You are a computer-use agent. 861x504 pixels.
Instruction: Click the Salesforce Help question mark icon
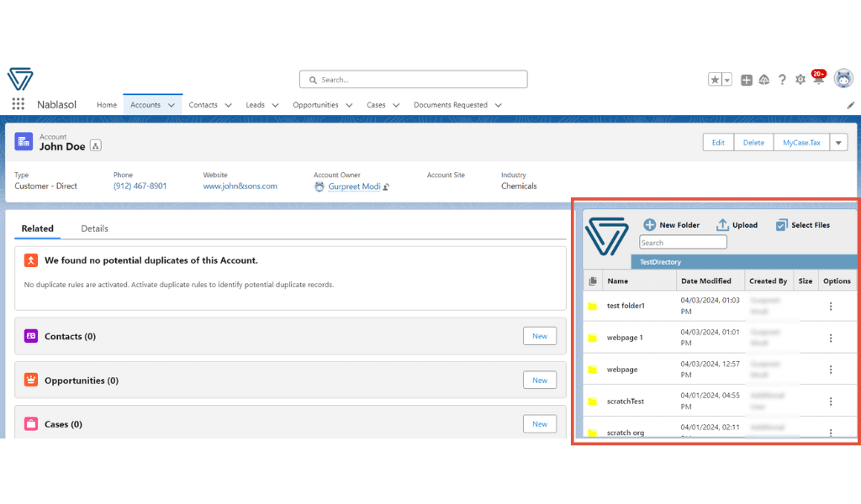(783, 79)
